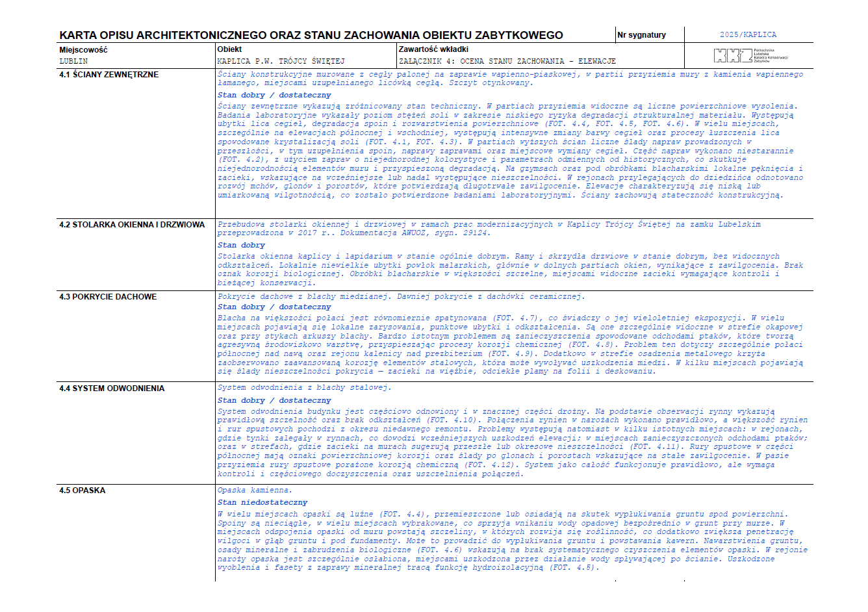
Task: Select the "Stan niedostateczny" rating
Action: click(262, 502)
